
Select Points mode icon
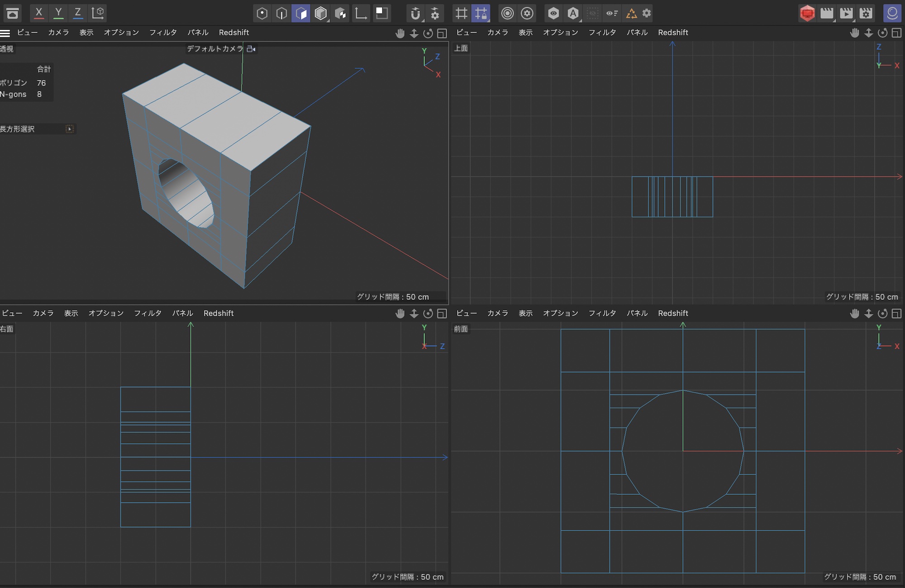point(262,13)
